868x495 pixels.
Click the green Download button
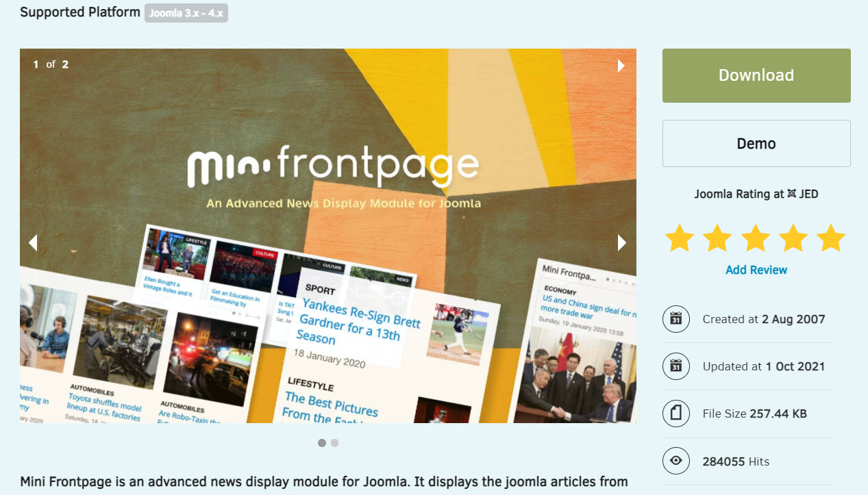(756, 75)
